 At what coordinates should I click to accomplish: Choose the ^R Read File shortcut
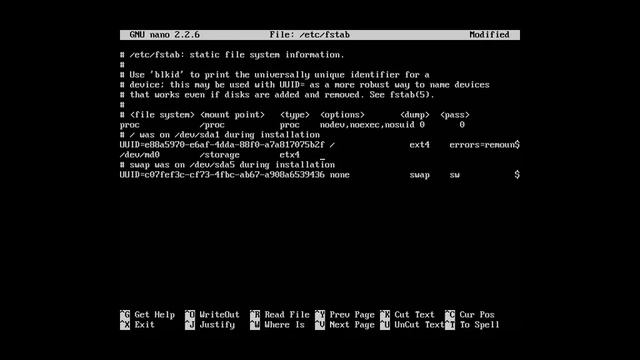280,315
